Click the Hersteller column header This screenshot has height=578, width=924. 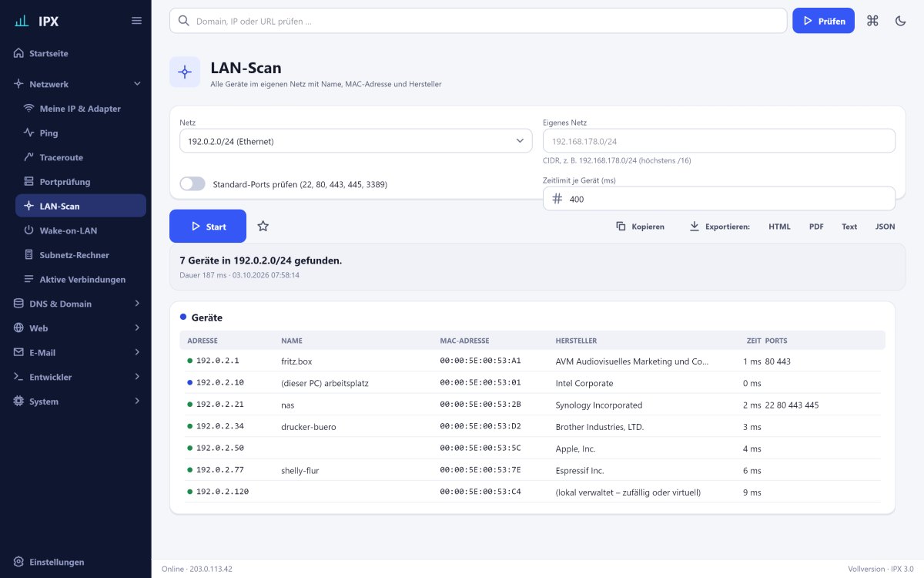click(x=576, y=341)
